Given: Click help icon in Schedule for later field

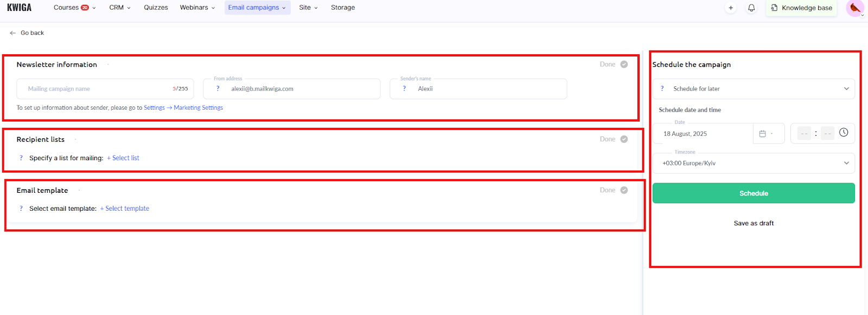Looking at the screenshot, I should (x=662, y=89).
